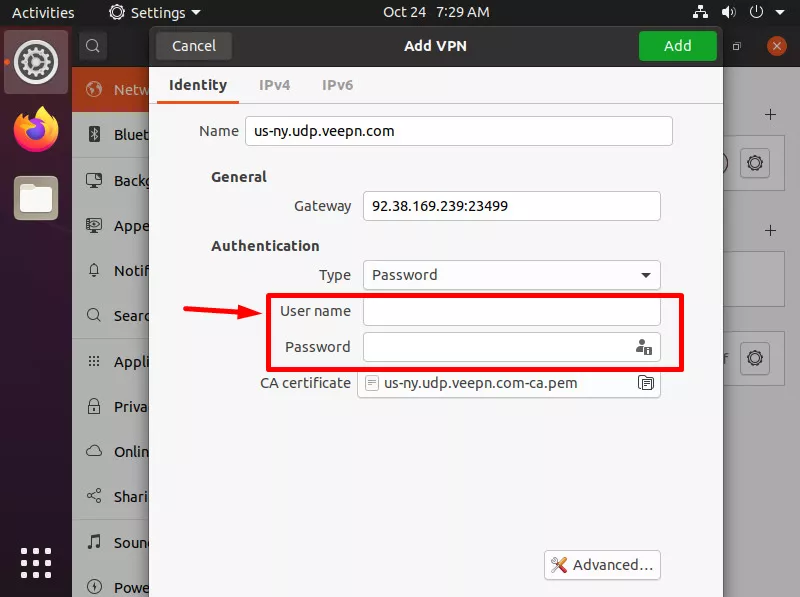800x597 pixels.
Task: Click the Password input field
Action: pos(512,347)
